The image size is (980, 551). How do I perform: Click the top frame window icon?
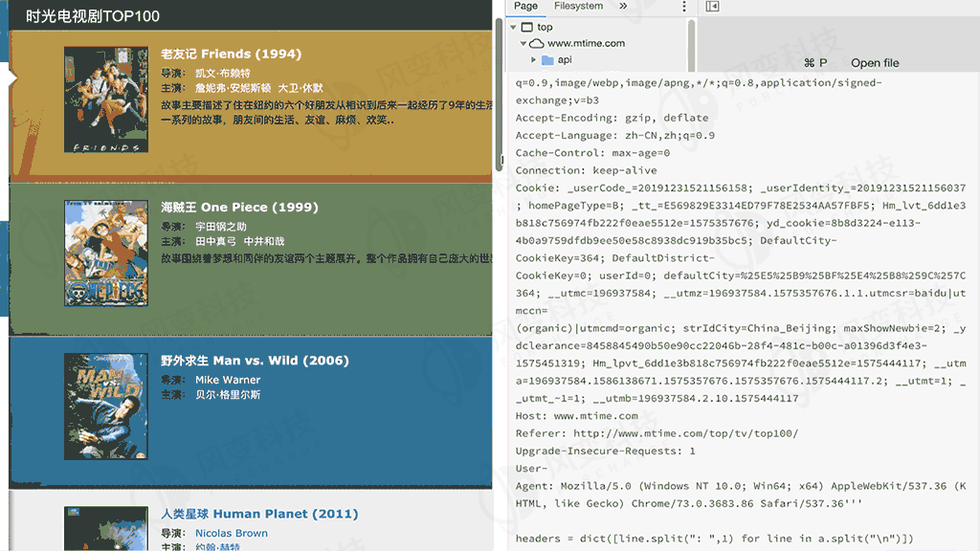pos(527,28)
